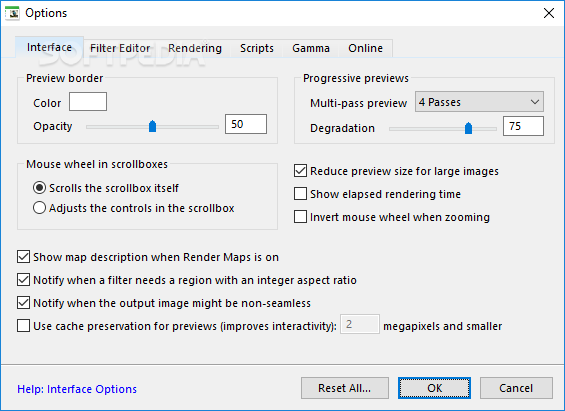Viewport: 565px width, 411px height.
Task: Click the Reset All button
Action: tap(345, 388)
